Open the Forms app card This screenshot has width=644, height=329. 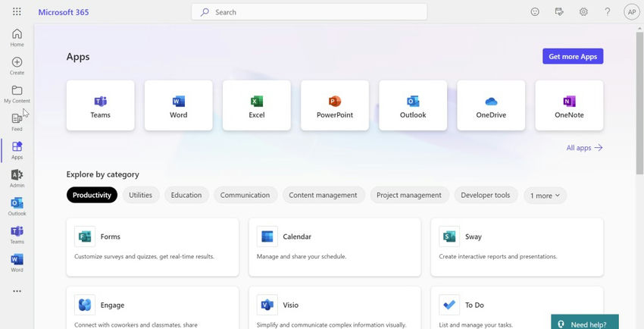click(152, 247)
